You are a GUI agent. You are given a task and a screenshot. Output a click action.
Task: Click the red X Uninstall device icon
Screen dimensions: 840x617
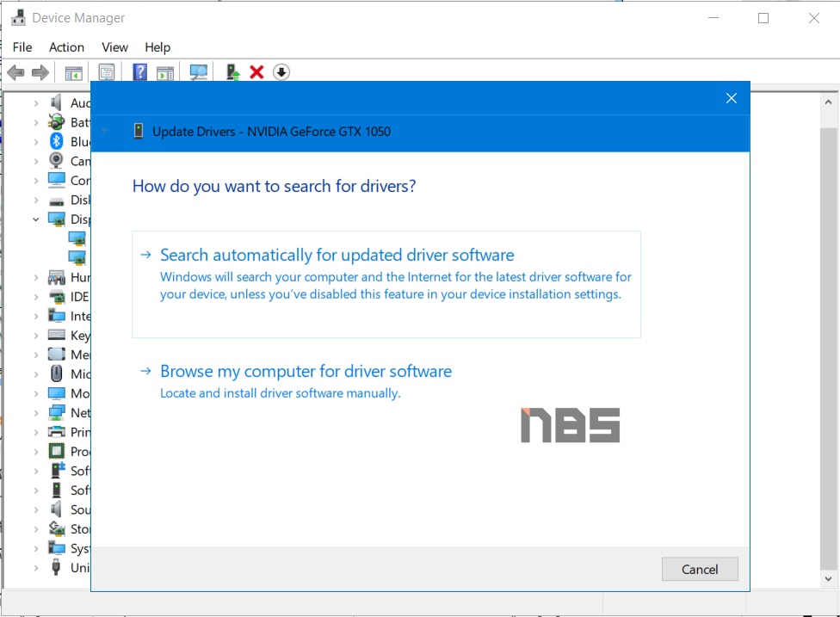click(x=256, y=72)
